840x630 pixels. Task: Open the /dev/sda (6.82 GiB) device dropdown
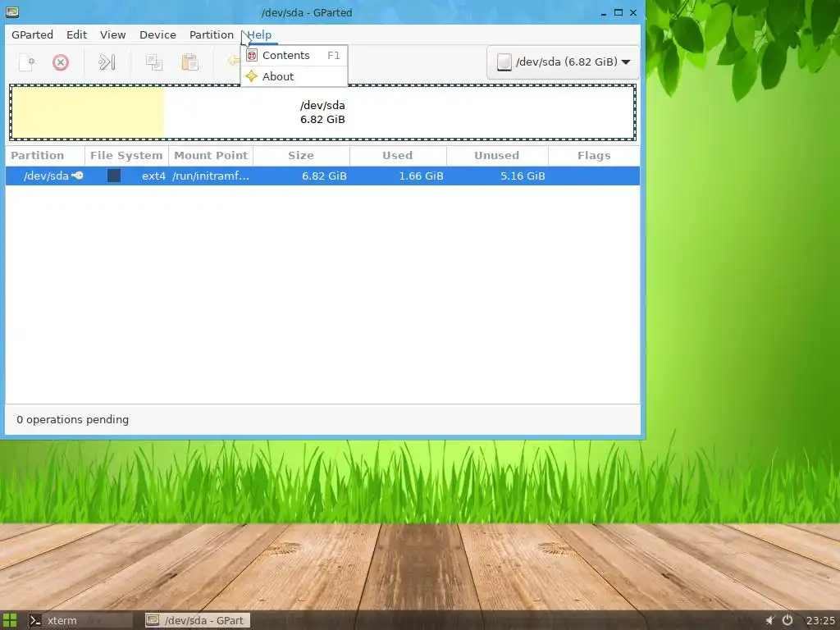pos(563,62)
